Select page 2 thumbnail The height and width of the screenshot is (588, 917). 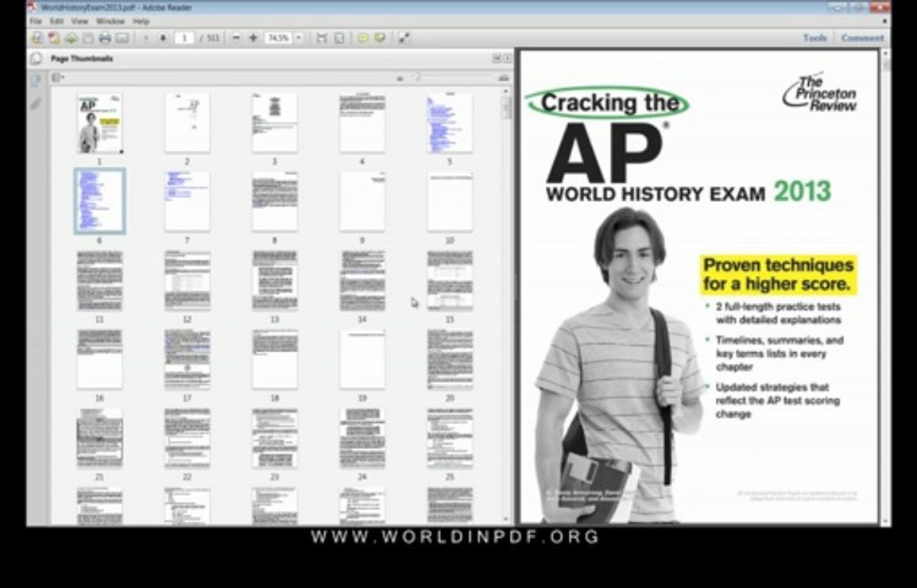(x=187, y=122)
